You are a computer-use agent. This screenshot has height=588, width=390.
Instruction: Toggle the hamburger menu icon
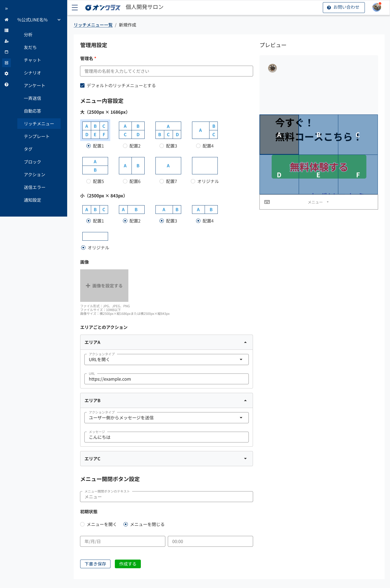click(x=75, y=8)
